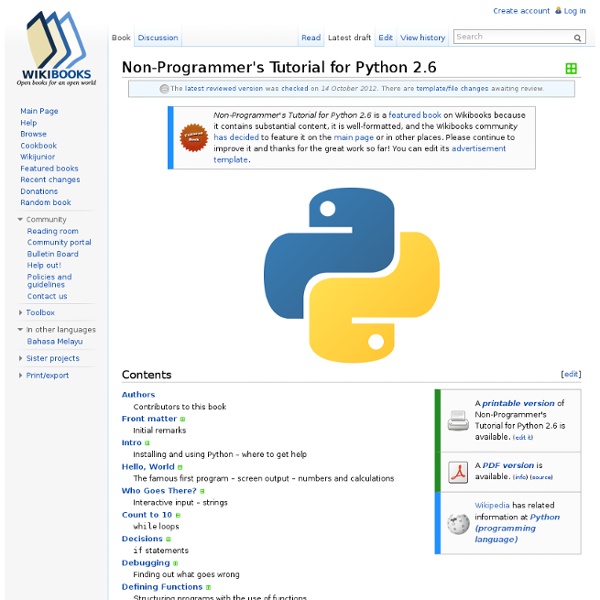Open the View history tab
Image resolution: width=600 pixels, height=600 pixels.
click(422, 38)
